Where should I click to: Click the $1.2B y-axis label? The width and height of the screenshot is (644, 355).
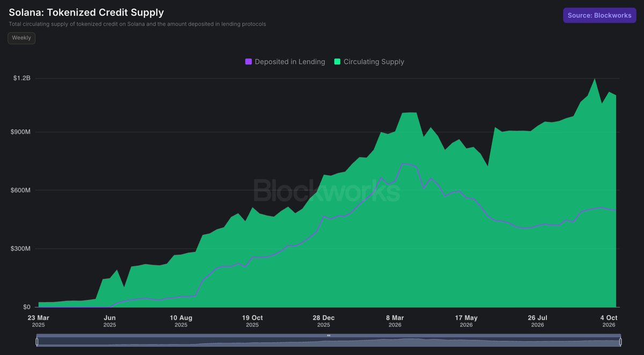22,78
